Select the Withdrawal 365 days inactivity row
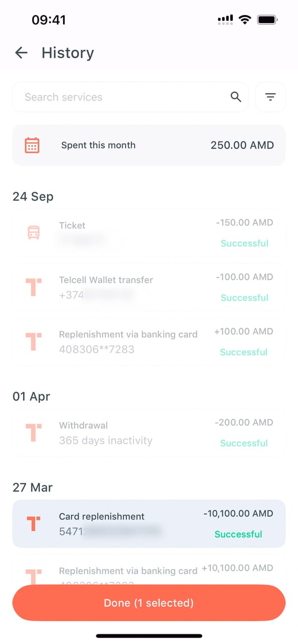The width and height of the screenshot is (298, 644). pos(148,433)
